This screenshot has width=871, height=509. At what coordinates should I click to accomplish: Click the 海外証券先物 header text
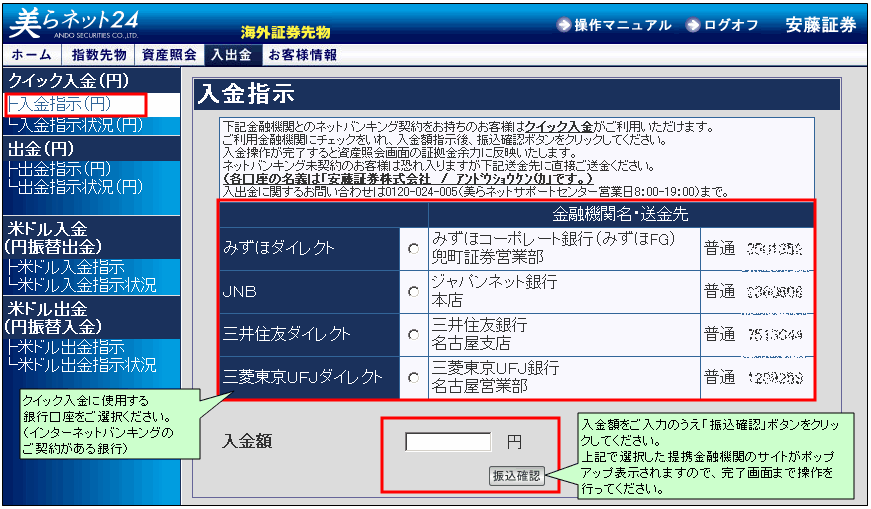(x=286, y=33)
